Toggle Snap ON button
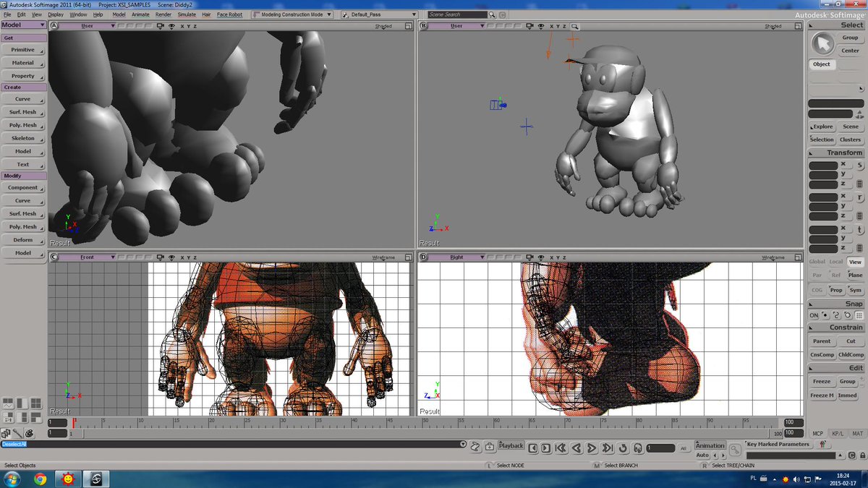 coord(814,315)
